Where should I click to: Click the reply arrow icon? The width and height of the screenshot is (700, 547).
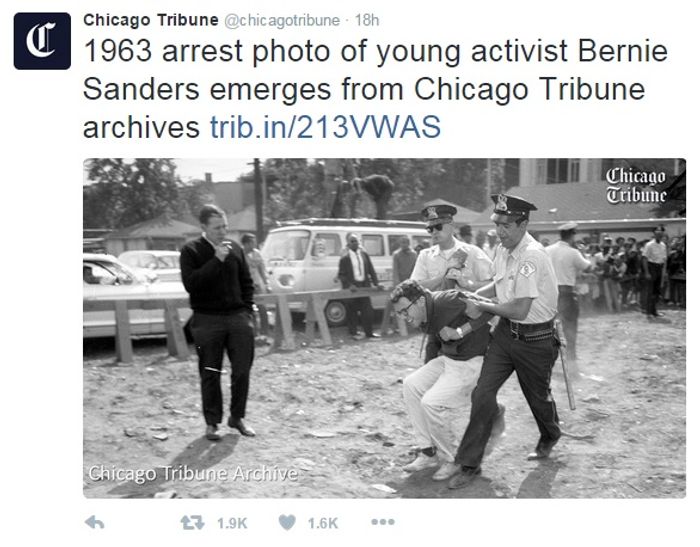coord(94,522)
